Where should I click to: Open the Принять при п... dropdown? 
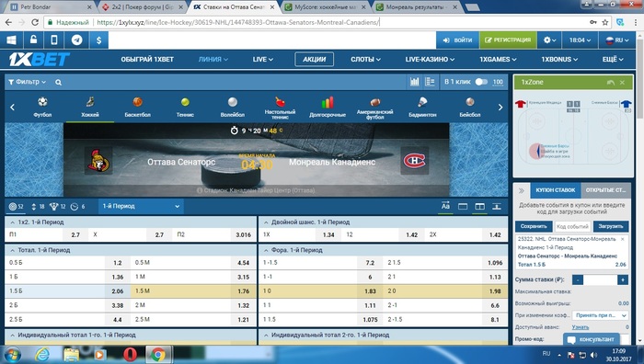(601, 315)
